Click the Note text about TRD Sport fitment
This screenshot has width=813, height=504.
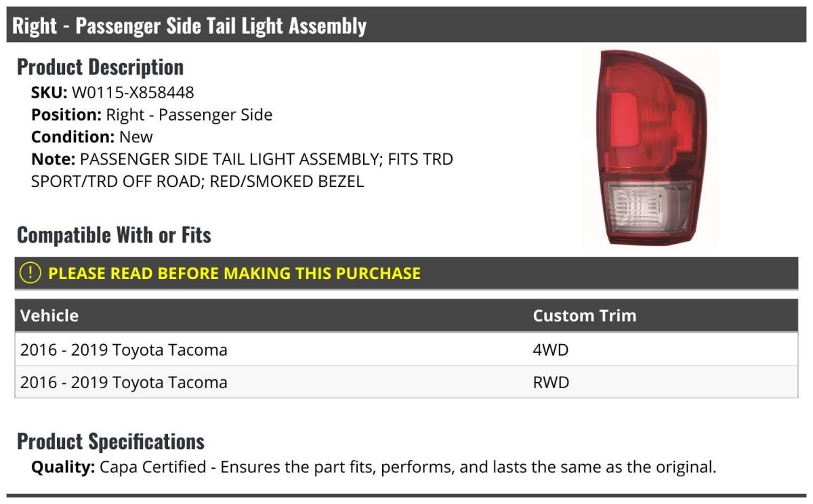[x=242, y=170]
